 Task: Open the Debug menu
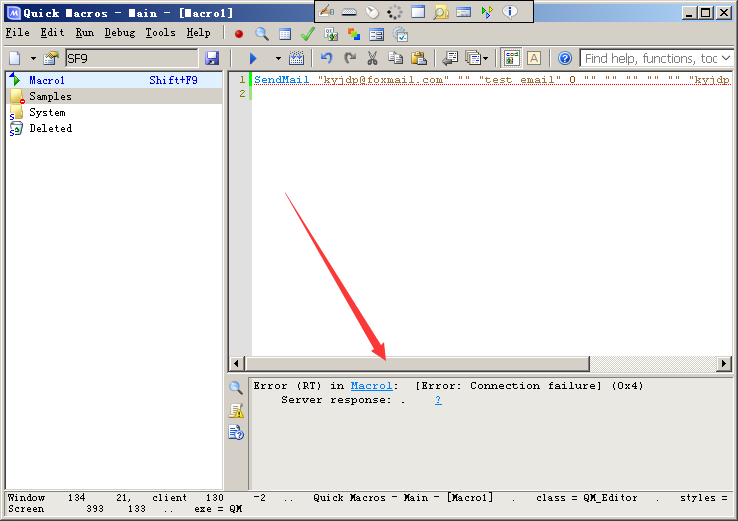click(x=120, y=33)
